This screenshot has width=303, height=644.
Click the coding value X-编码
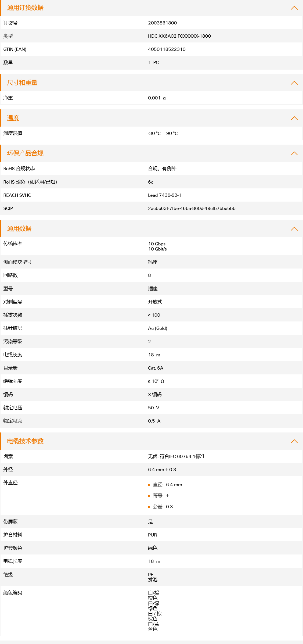(155, 395)
